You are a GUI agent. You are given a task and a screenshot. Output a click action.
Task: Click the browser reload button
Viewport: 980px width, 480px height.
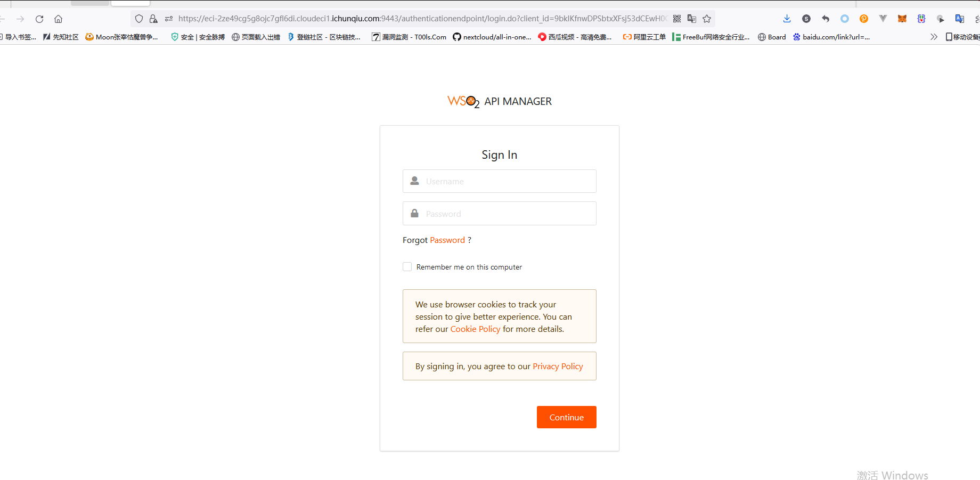tap(39, 19)
